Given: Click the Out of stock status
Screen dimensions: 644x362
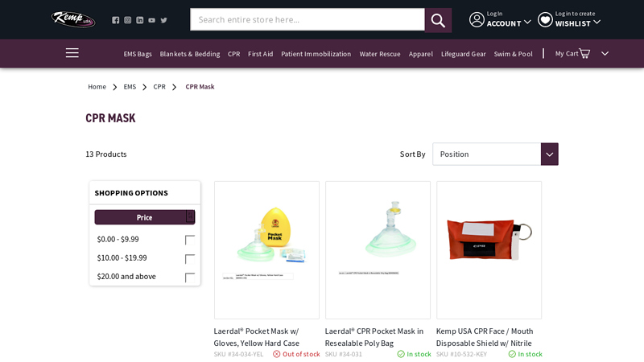Looking at the screenshot, I should (296, 354).
